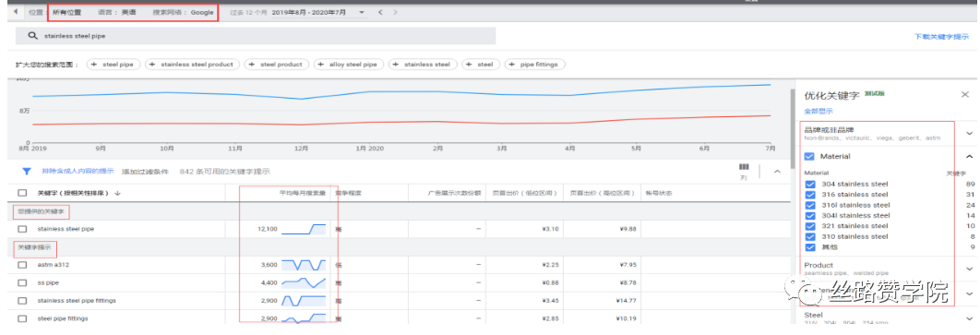
Task: Sort by 广告展示次数份额 column header
Action: click(x=454, y=193)
